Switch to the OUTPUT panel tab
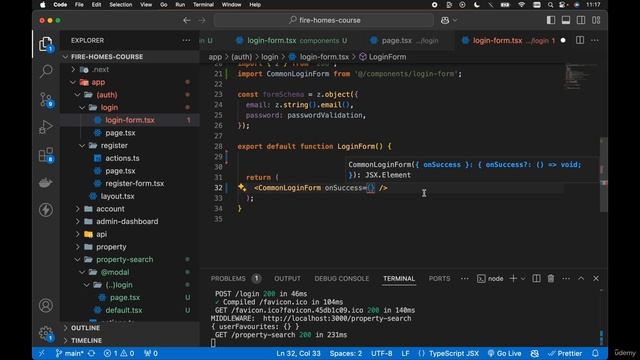 (x=287, y=278)
